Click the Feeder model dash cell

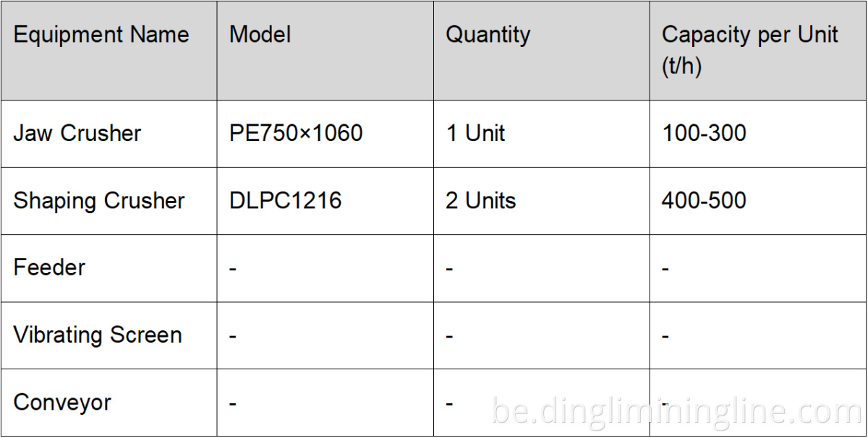pos(233,269)
